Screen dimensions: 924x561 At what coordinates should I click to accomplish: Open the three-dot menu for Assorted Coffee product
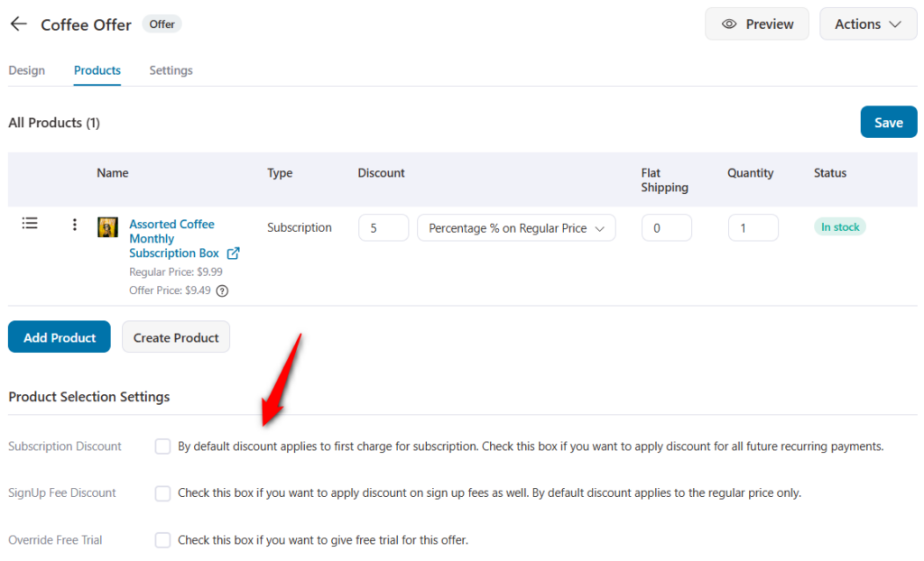coord(74,225)
